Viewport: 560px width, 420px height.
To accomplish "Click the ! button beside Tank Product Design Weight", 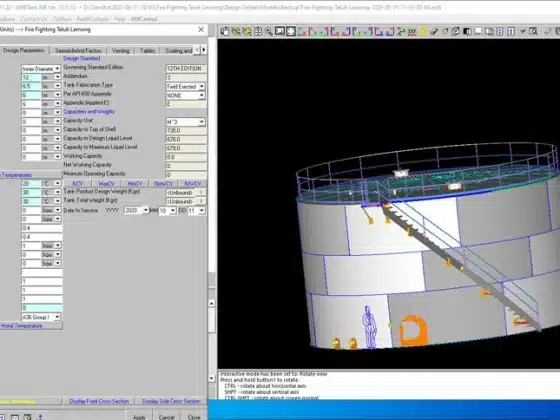I will [201, 192].
